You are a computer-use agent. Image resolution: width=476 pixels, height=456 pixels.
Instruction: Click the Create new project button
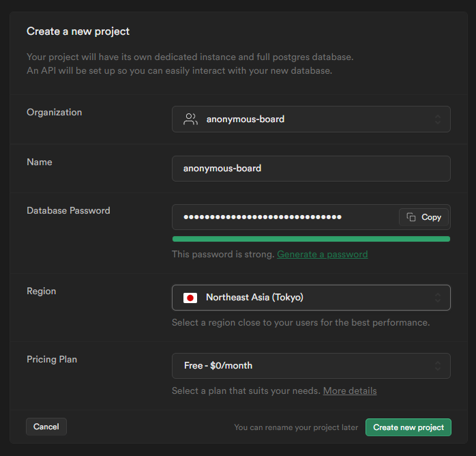[x=408, y=427]
